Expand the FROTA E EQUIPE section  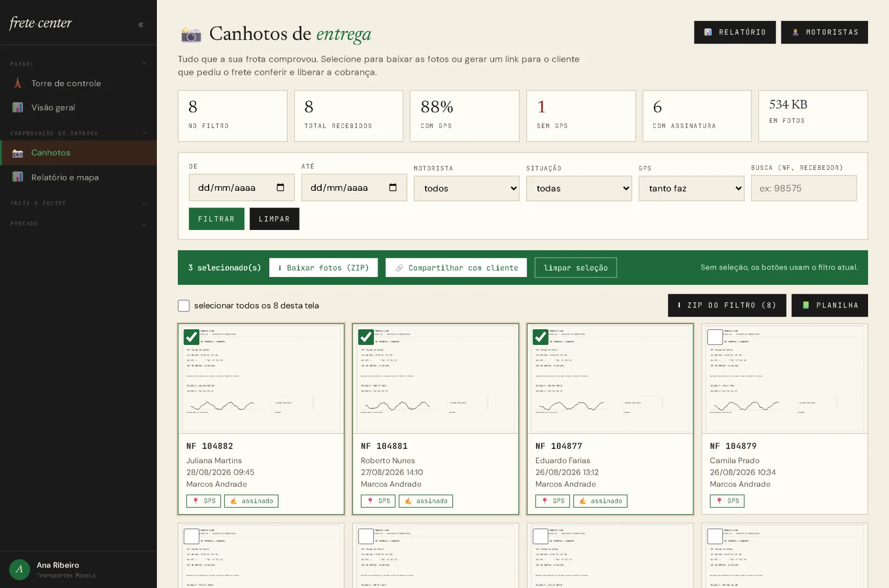[78, 203]
